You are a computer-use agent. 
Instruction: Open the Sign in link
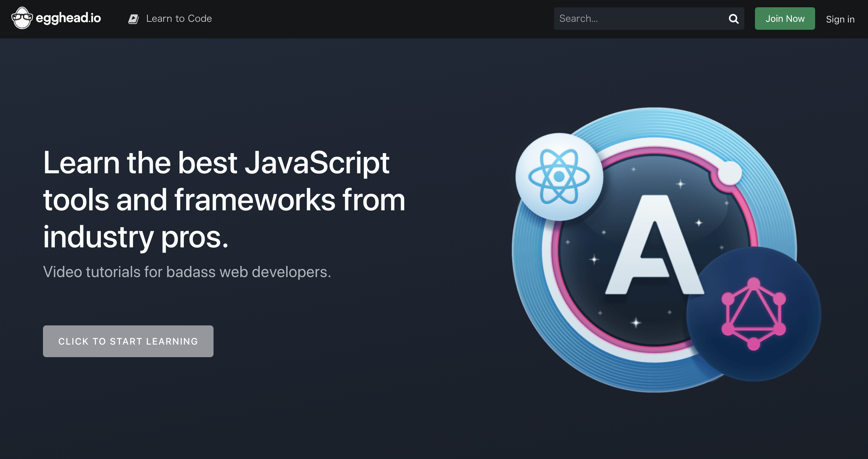click(840, 19)
